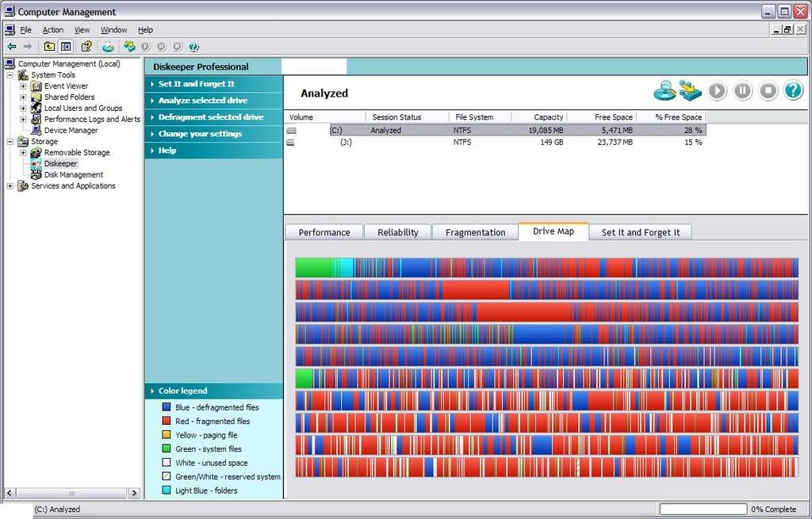Click the Properties help sheet toolbar icon
Image resolution: width=812 pixels, height=519 pixels.
click(x=86, y=47)
